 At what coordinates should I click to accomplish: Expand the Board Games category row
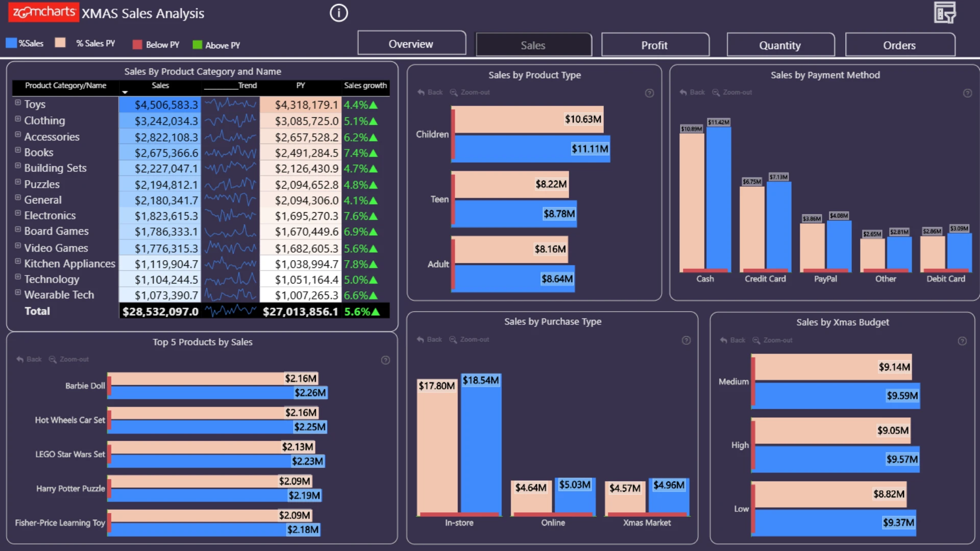point(18,230)
